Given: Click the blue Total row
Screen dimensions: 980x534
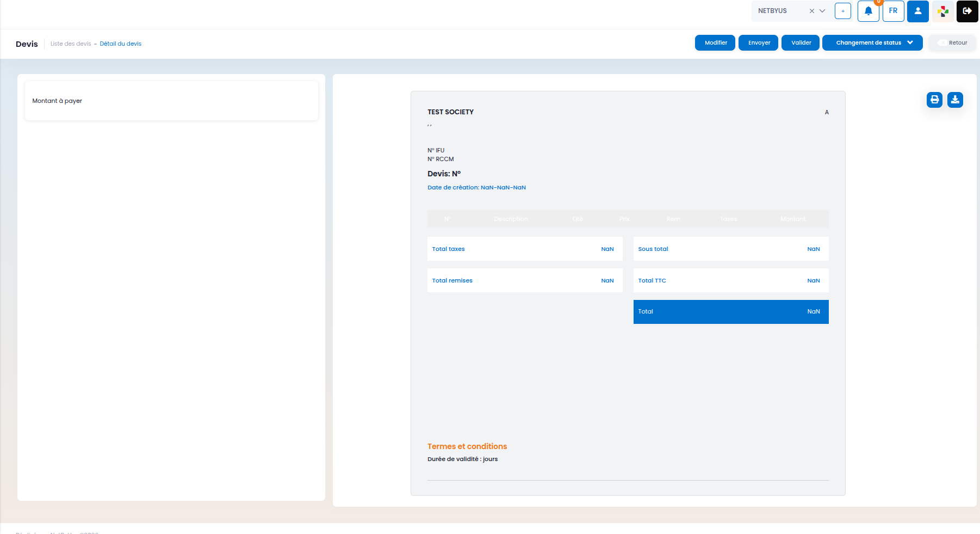Looking at the screenshot, I should pyautogui.click(x=730, y=312).
